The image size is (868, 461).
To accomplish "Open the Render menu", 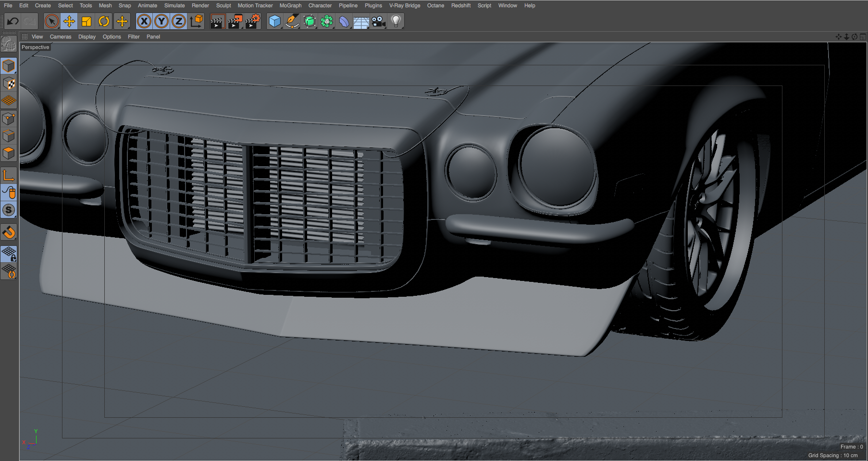I will 200,6.
